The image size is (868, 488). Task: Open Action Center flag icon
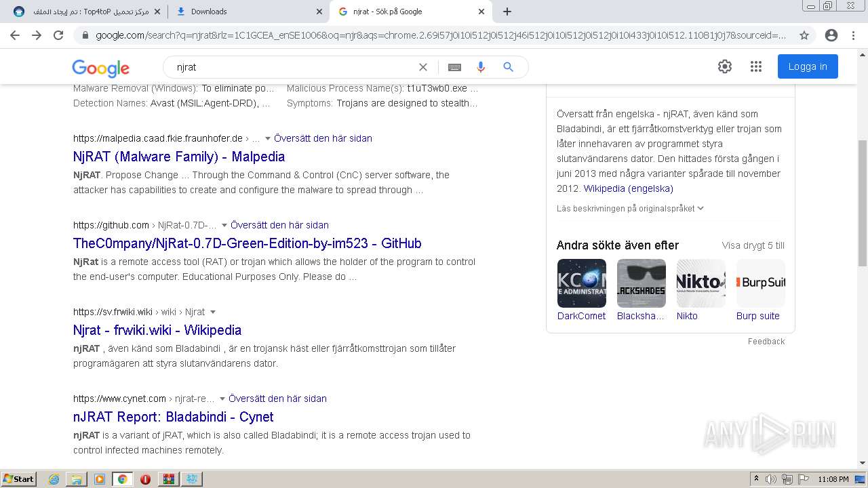click(x=804, y=479)
